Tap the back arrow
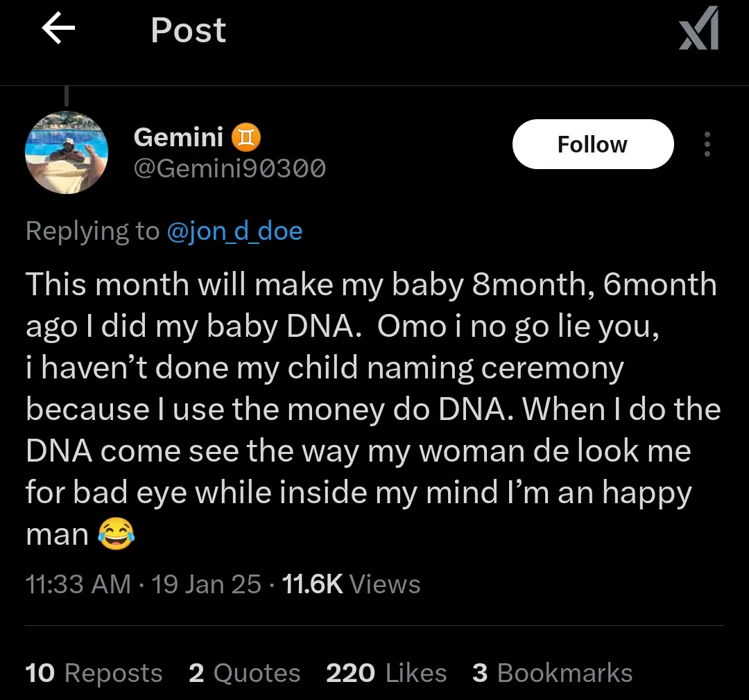Image resolution: width=749 pixels, height=700 pixels. pyautogui.click(x=58, y=30)
